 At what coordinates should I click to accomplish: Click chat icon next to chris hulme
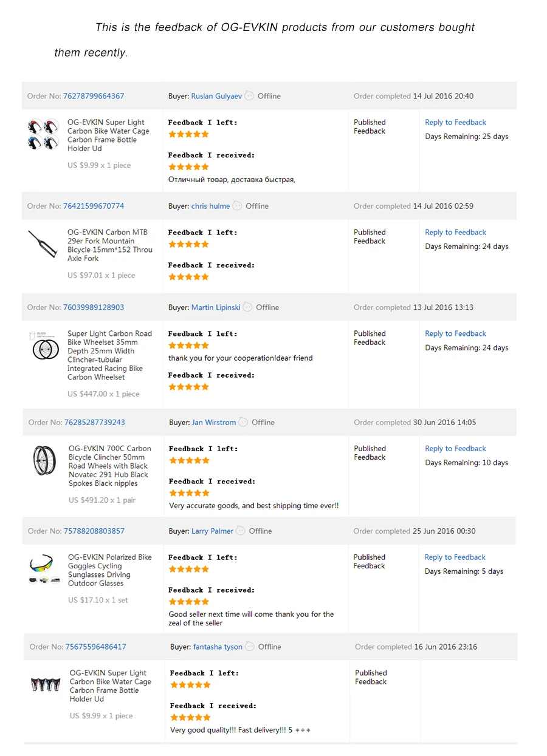click(x=237, y=206)
